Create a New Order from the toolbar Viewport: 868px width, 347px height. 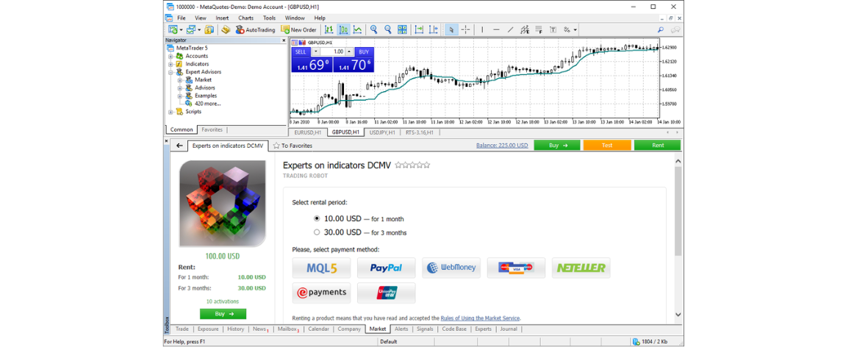299,29
